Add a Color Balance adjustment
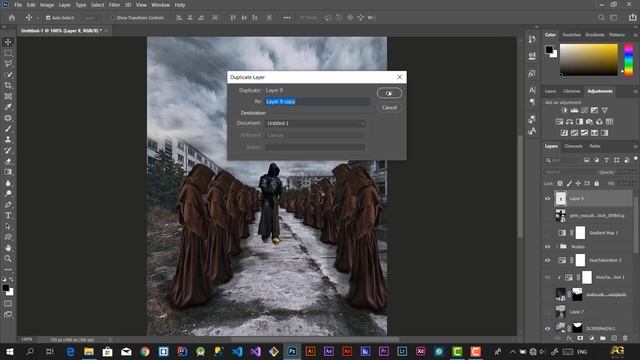This screenshot has height=360, width=640. point(569,122)
